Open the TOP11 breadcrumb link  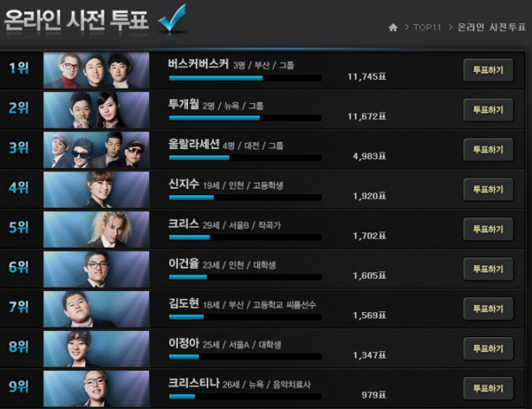pos(426,28)
